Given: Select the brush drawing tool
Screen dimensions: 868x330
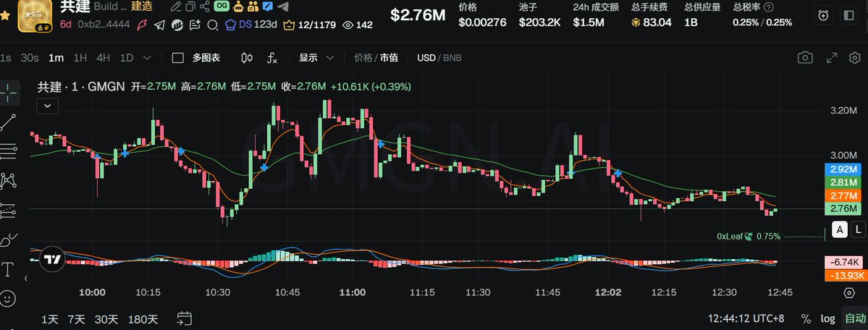Looking at the screenshot, I should click(8, 240).
